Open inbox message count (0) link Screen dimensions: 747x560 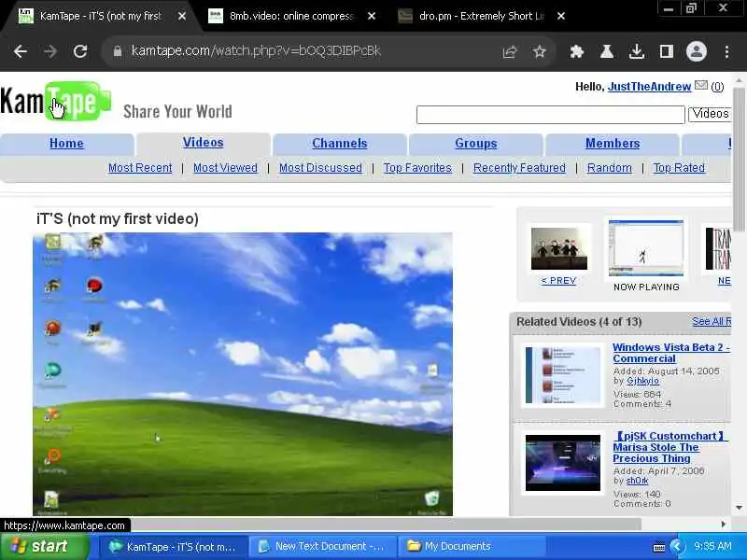(x=717, y=87)
